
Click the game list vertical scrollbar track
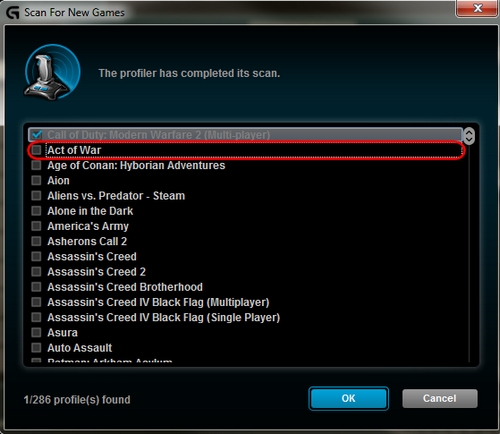469,253
